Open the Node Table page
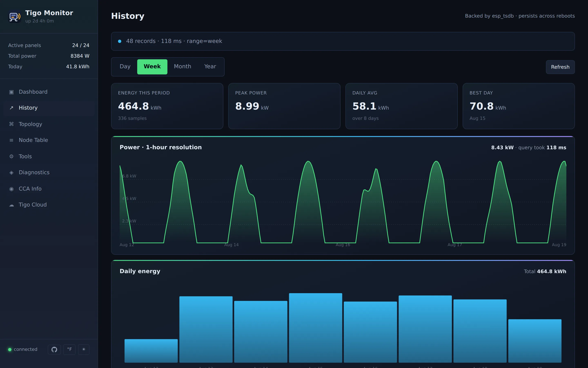The width and height of the screenshot is (588, 368). click(x=49, y=140)
